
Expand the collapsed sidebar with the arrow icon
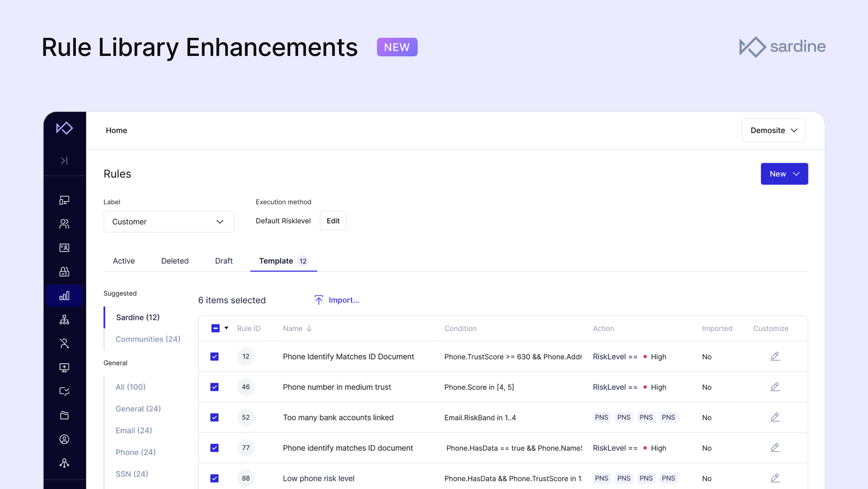point(64,161)
